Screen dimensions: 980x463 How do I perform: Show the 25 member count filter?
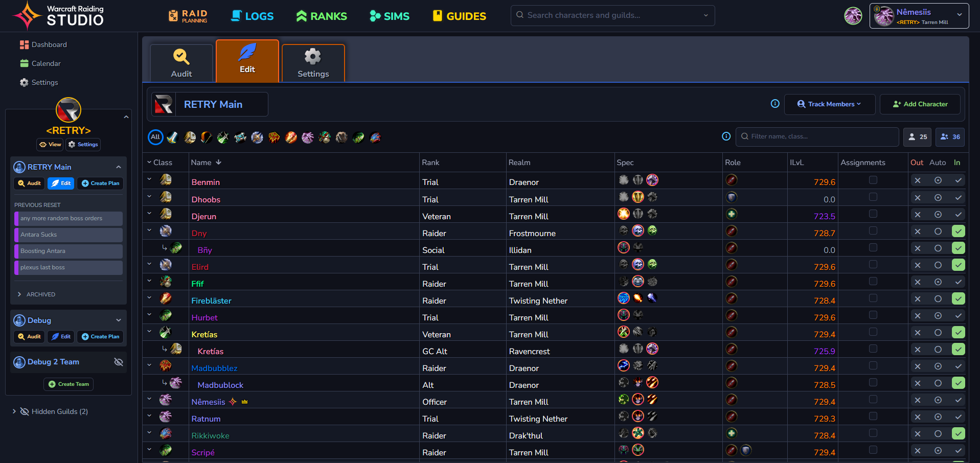pyautogui.click(x=917, y=137)
